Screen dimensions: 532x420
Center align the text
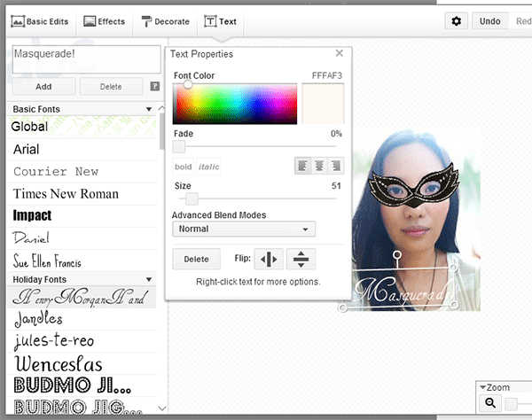pyautogui.click(x=318, y=166)
